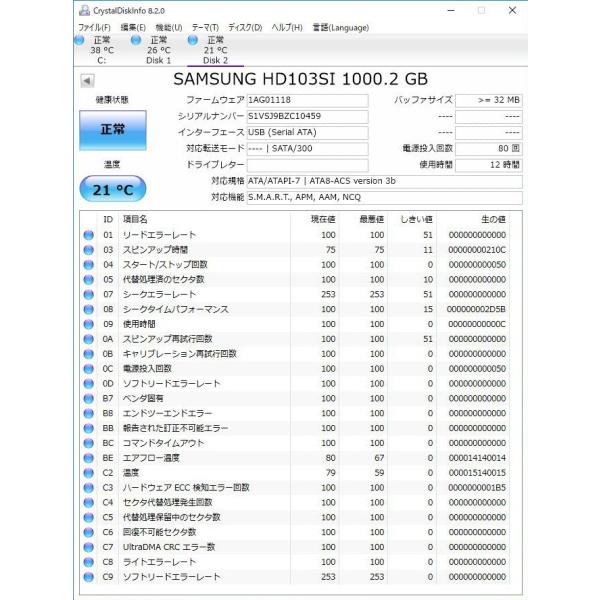This screenshot has width=600, height=600.
Task: Select the C: drive status icon
Action: pos(80,41)
